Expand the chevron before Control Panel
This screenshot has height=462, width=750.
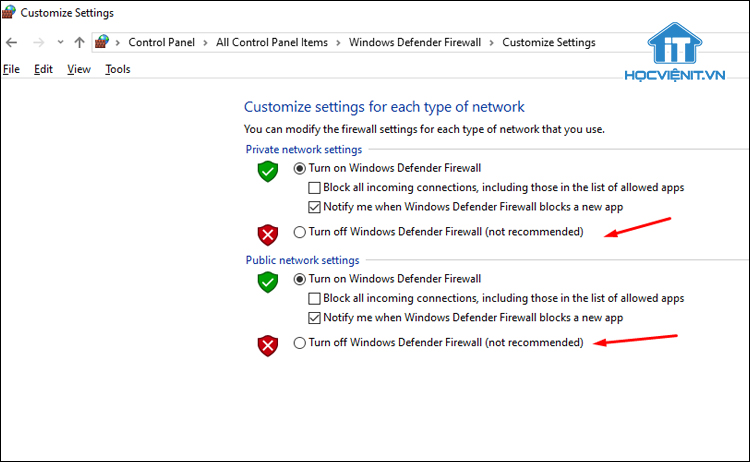click(118, 43)
